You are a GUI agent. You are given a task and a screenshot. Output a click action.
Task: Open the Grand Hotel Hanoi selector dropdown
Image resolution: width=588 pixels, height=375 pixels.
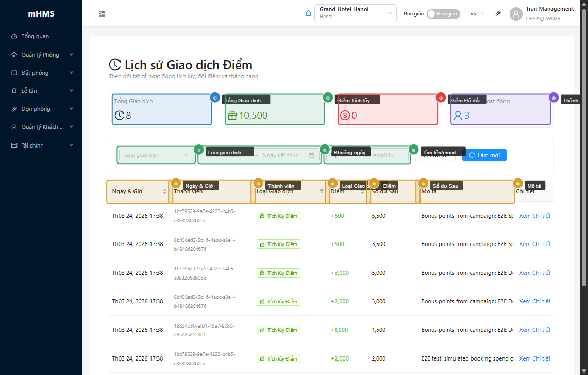click(x=355, y=13)
